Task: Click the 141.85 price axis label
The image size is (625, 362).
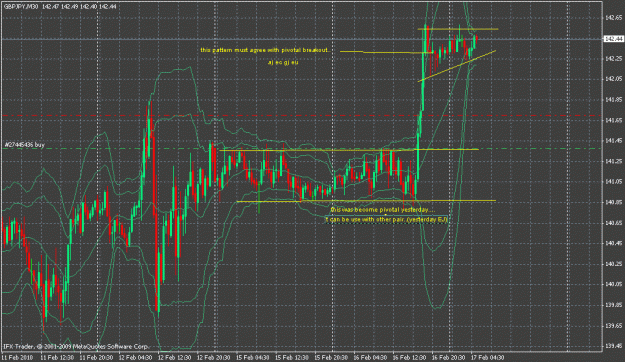Action: 613,99
